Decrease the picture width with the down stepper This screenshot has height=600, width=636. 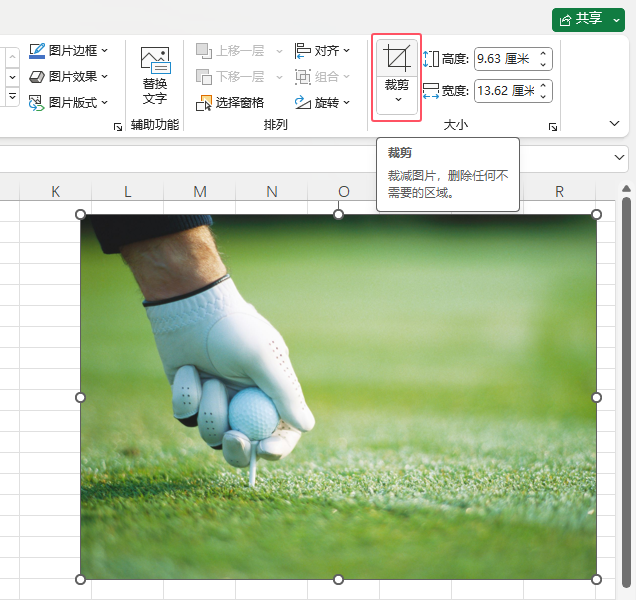(x=544, y=97)
